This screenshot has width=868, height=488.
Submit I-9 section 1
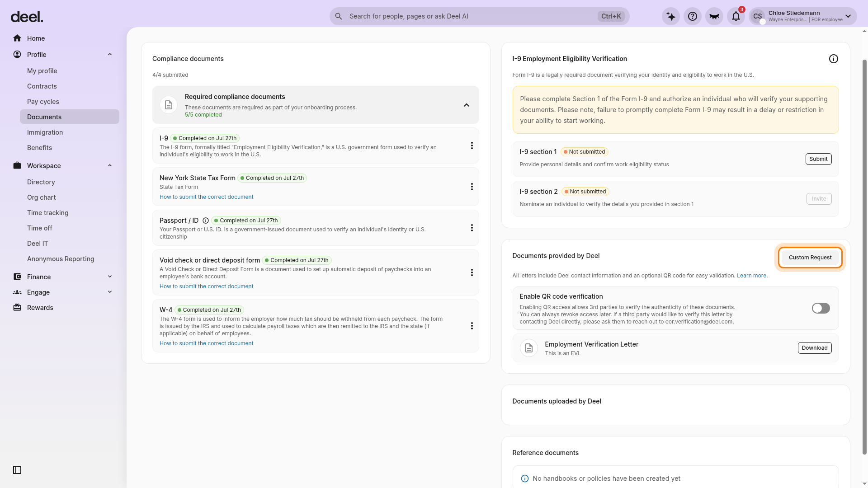click(818, 159)
